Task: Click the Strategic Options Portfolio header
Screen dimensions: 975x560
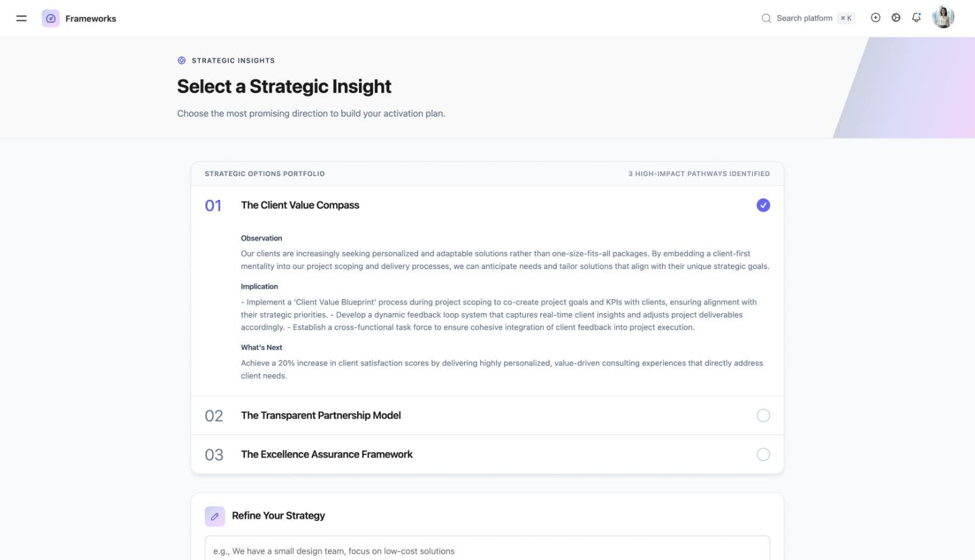Action: 264,174
